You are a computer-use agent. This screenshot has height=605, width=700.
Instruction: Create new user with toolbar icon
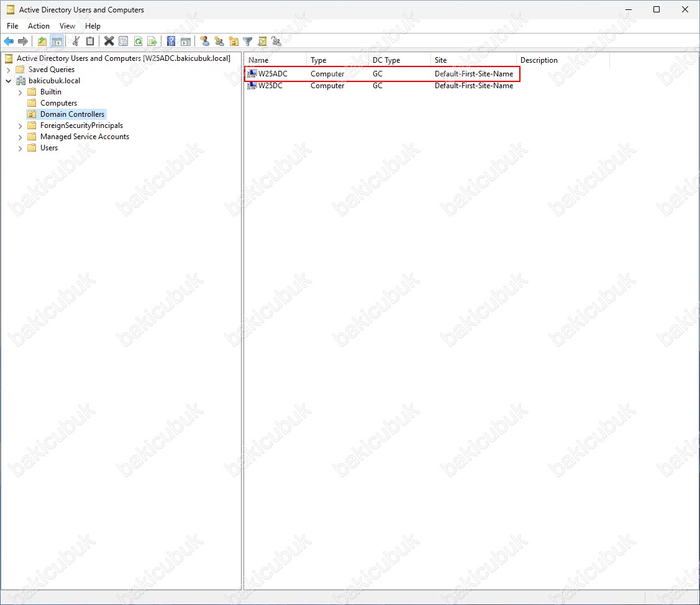(204, 42)
